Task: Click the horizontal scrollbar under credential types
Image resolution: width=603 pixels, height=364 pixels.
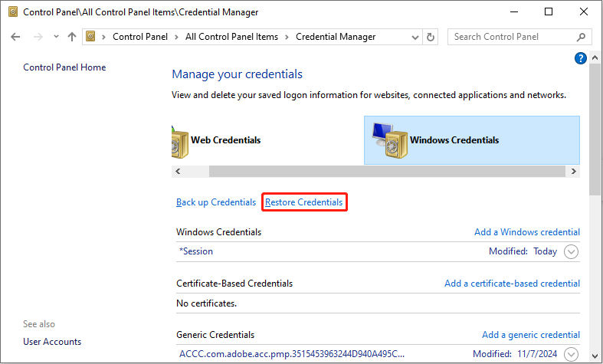Action: click(x=377, y=172)
